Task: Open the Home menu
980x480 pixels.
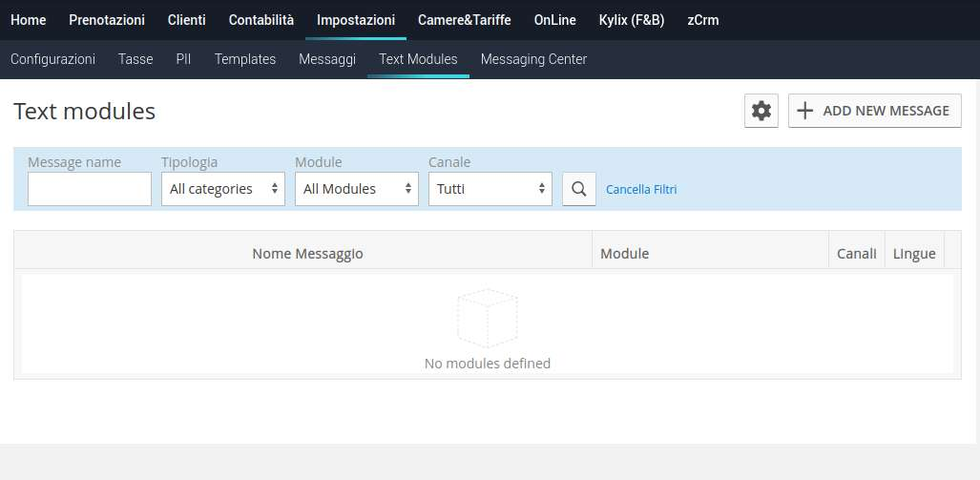Action: click(28, 20)
